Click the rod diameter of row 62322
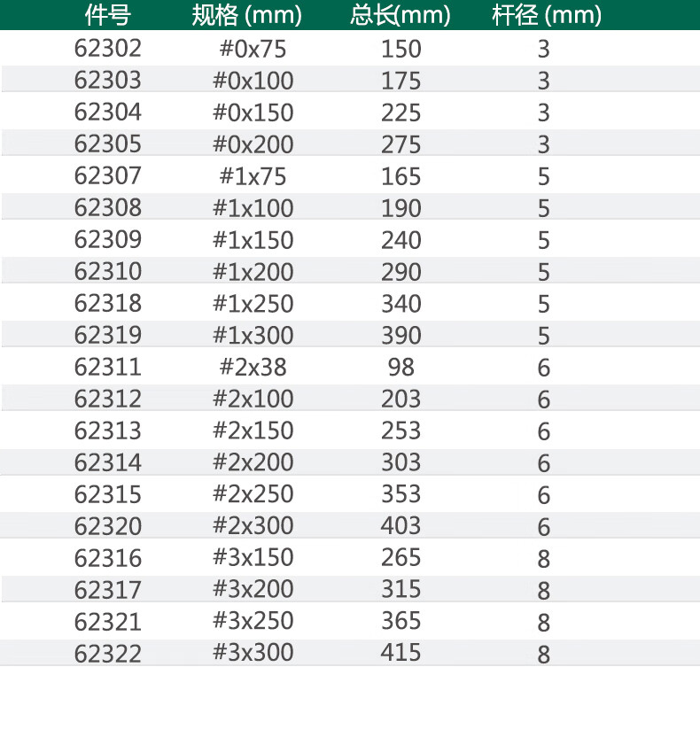The height and width of the screenshot is (729, 700). click(544, 655)
